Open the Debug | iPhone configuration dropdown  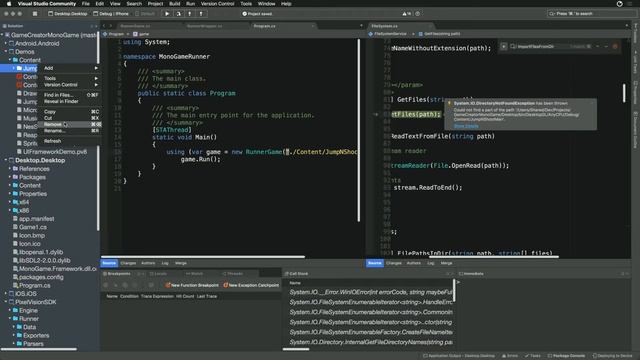111,14
